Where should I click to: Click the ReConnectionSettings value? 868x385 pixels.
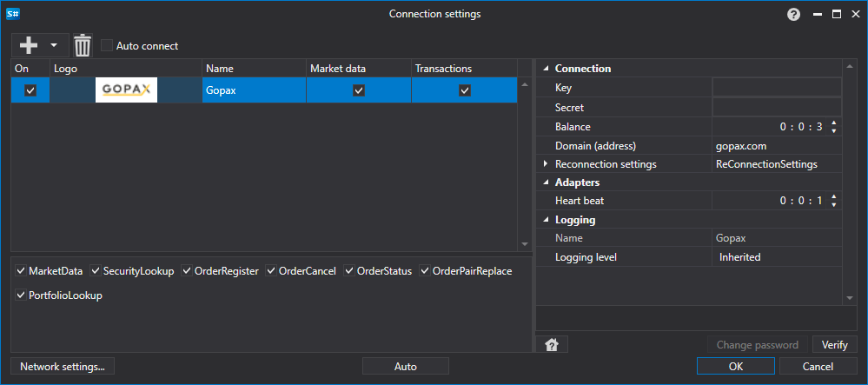(x=766, y=164)
